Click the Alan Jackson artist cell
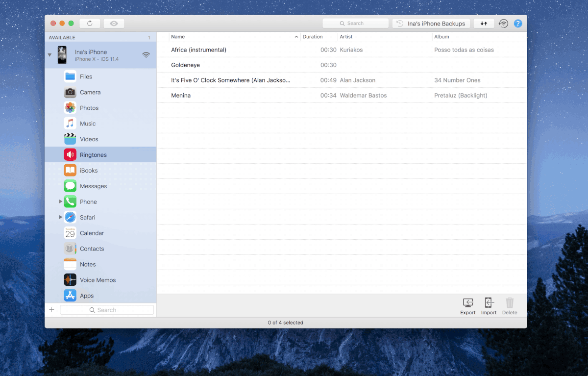Viewport: 588px width, 376px height. coord(358,80)
